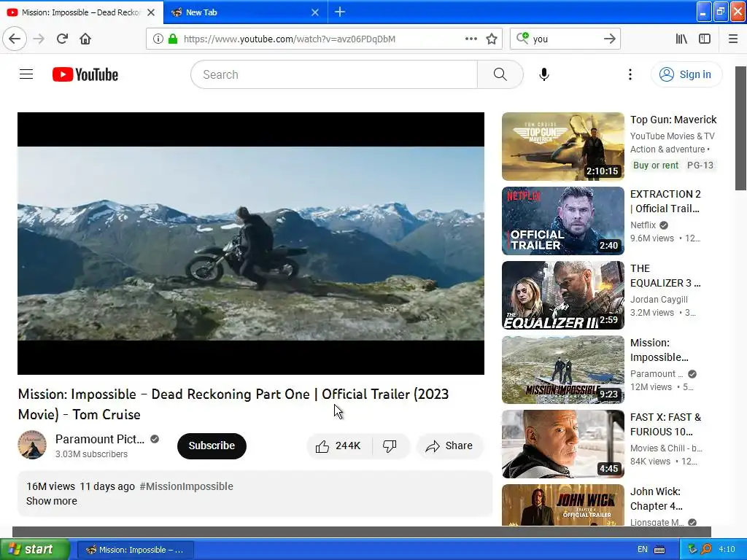Open Fast X: Fast & Furious thumbnail
Viewport: 747px width, 560px height.
[562, 444]
